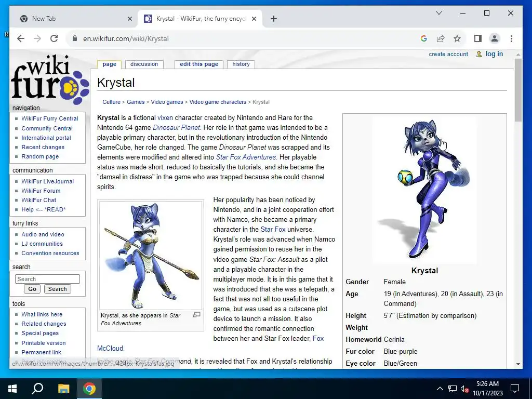Go to a Random page
Viewport: 532px width, 399px height.
click(40, 156)
